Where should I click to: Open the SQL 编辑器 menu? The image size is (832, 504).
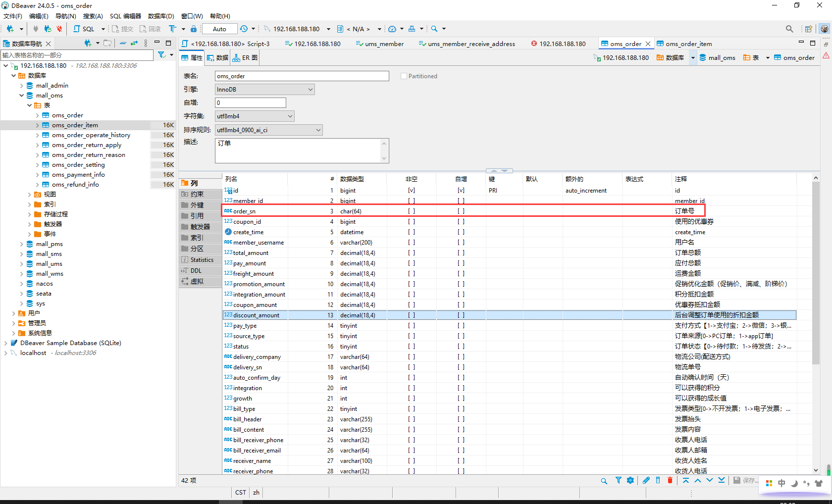pos(125,16)
